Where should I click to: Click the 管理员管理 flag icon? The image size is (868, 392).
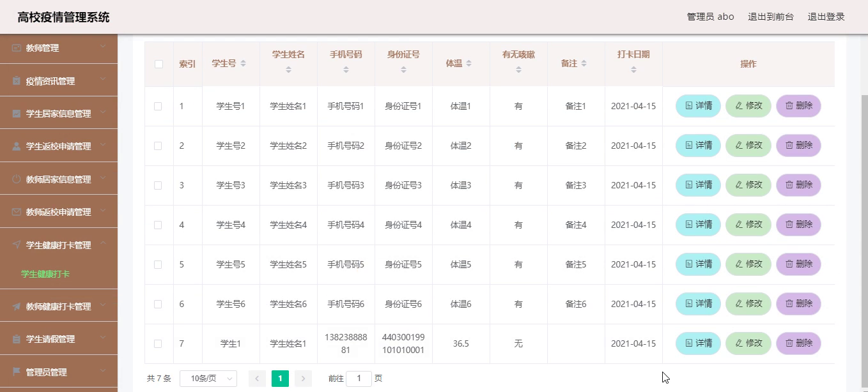tap(17, 372)
